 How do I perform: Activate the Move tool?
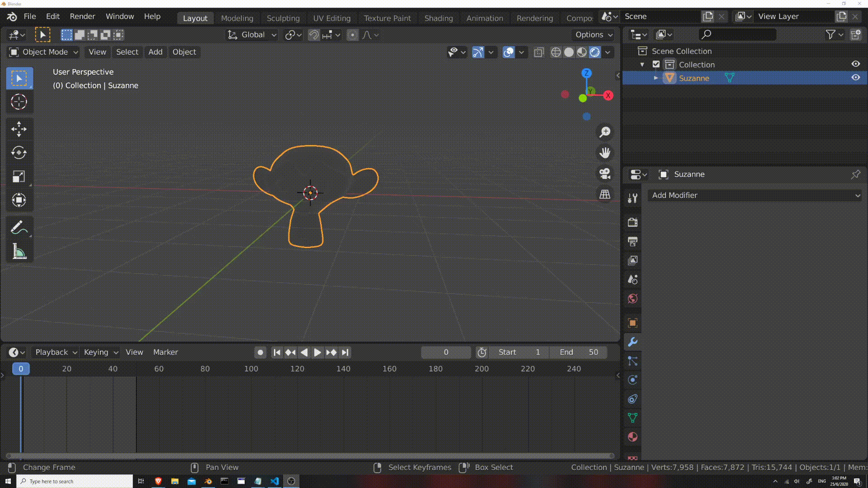pos(19,129)
